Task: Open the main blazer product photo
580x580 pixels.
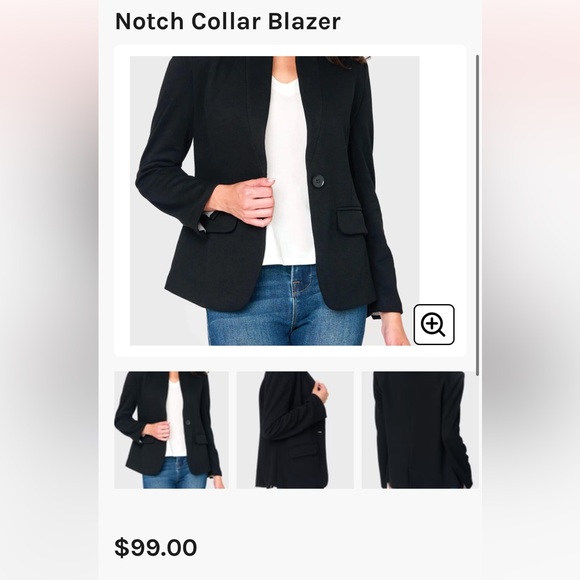Action: 274,201
